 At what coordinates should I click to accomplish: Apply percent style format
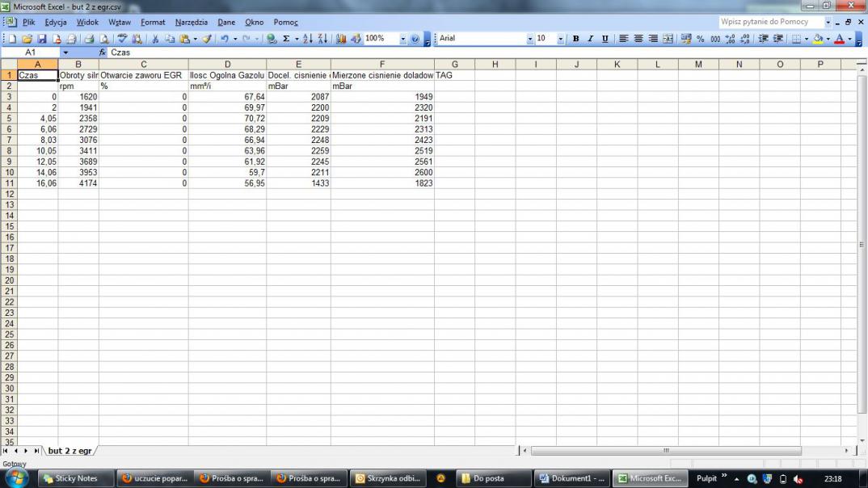click(701, 39)
